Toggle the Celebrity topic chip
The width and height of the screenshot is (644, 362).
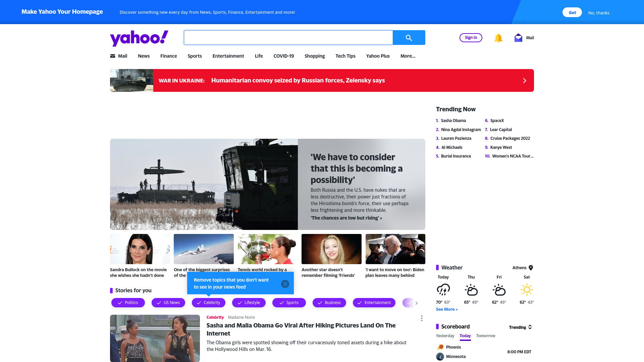209,303
